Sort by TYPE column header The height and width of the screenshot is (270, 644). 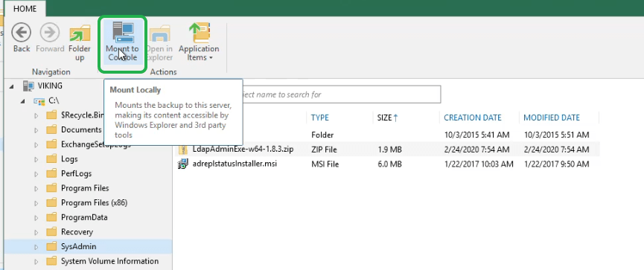click(x=320, y=118)
